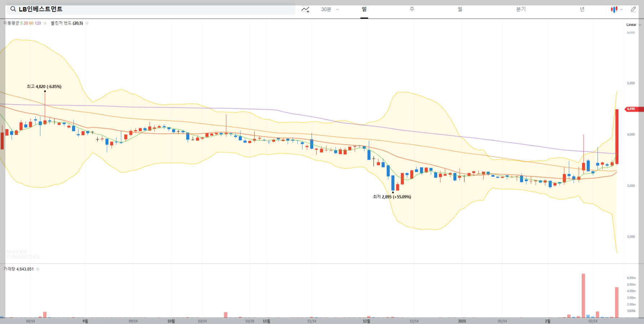Open the 30분 minute-interval dropdown

click(330, 9)
